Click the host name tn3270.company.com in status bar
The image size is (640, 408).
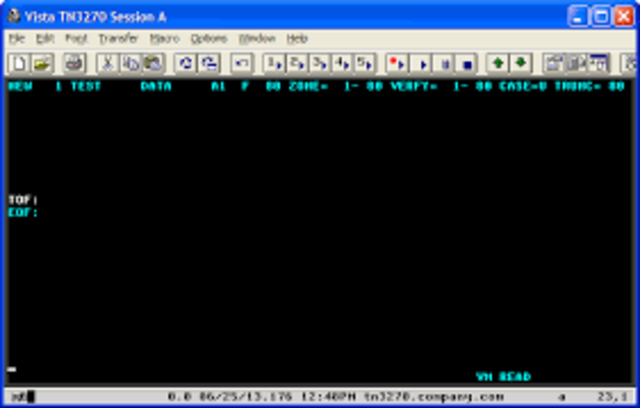(x=434, y=396)
